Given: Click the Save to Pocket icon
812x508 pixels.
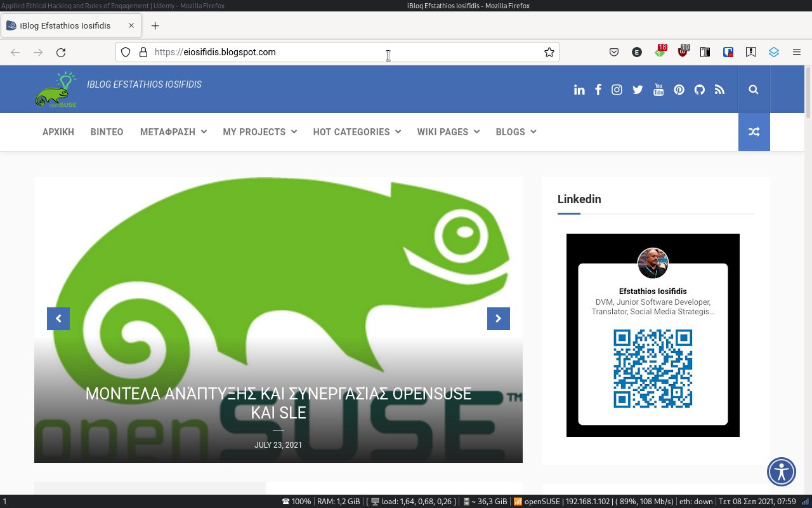Looking at the screenshot, I should (614, 52).
